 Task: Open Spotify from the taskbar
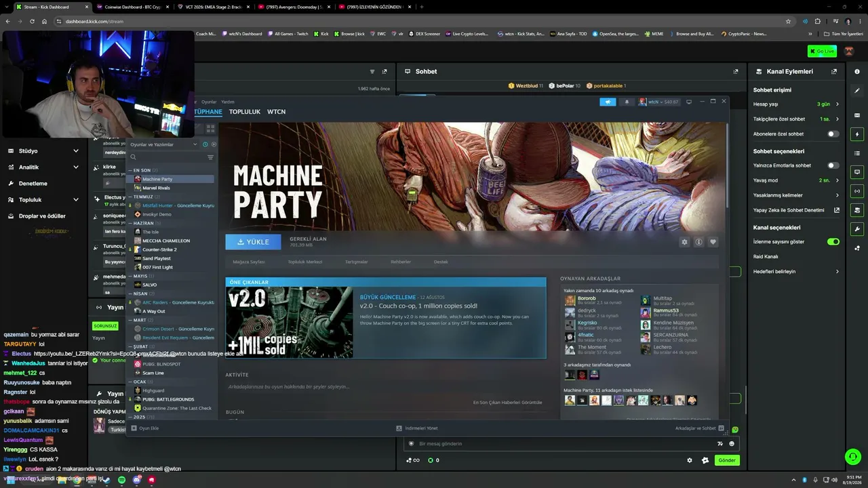click(x=122, y=480)
